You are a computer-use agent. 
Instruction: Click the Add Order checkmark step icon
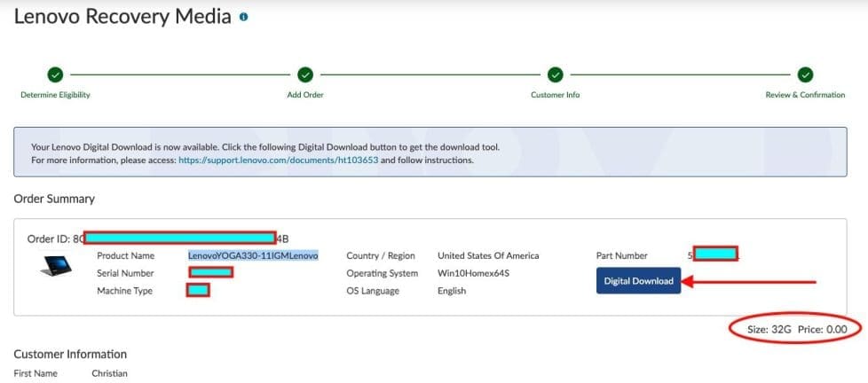(305, 75)
